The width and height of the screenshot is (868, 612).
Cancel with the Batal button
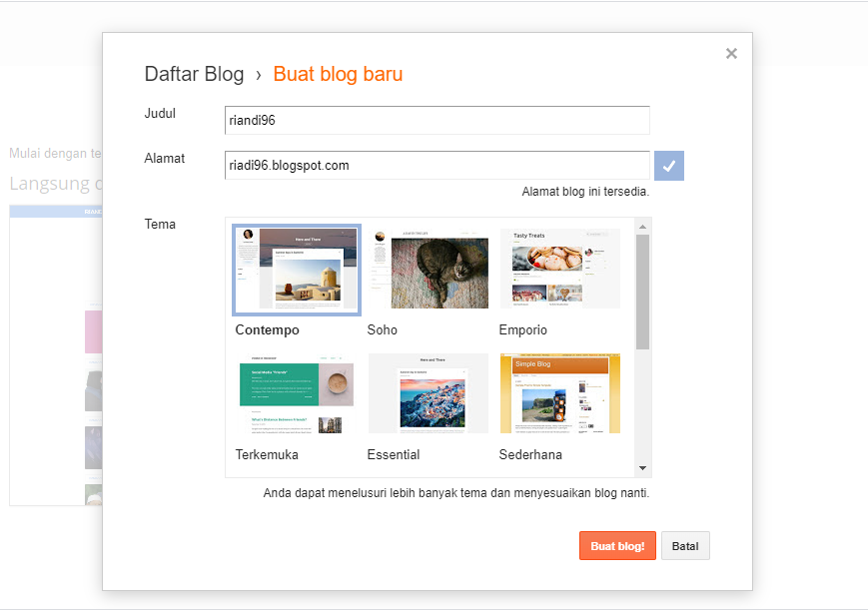click(685, 546)
